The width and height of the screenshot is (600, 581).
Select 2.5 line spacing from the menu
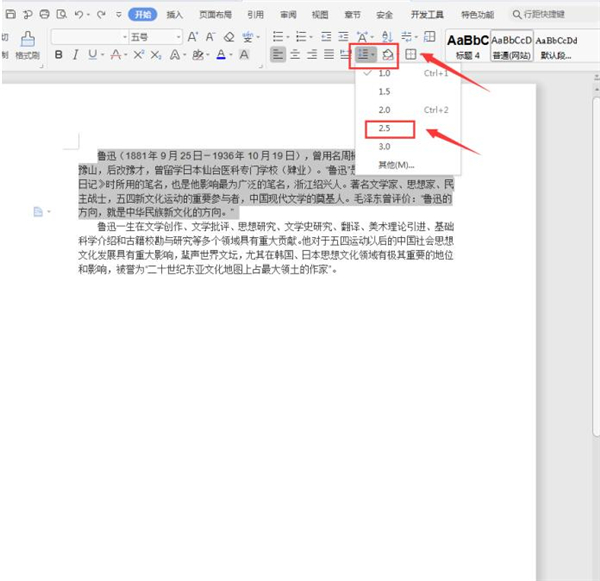384,128
